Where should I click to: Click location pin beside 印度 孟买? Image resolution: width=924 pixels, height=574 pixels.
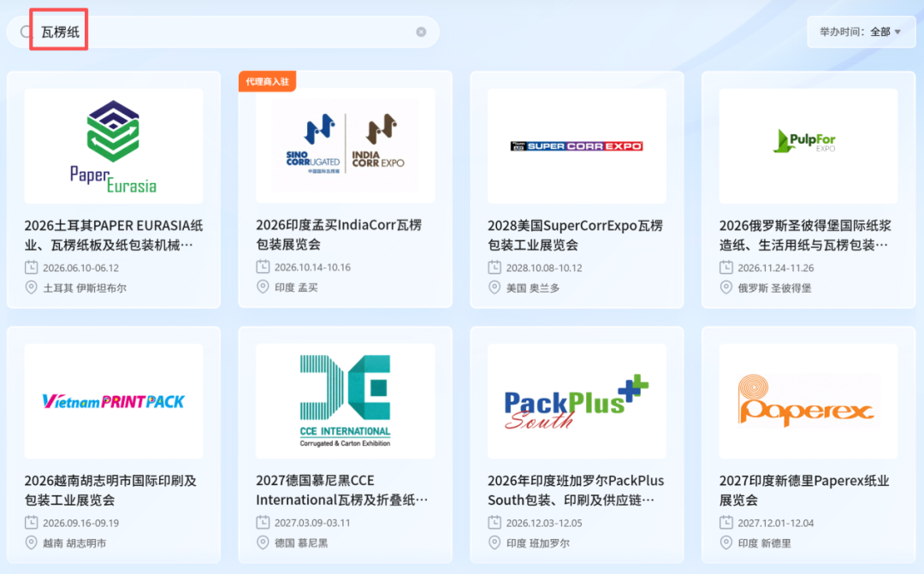[x=263, y=287]
